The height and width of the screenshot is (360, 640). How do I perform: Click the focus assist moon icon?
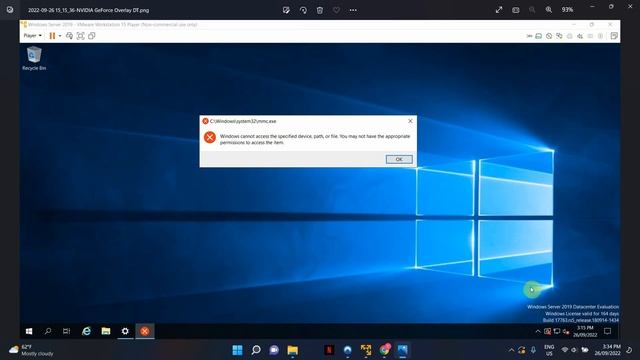pos(629,350)
